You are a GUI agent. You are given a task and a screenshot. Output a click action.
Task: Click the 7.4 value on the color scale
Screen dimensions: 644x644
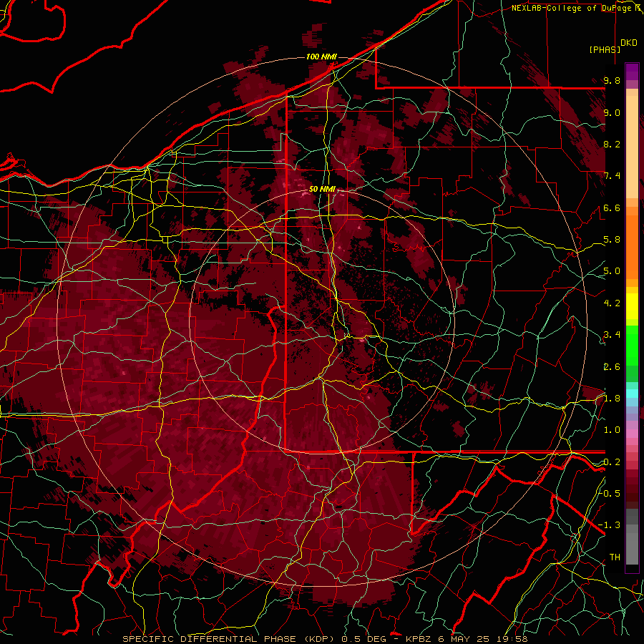[x=612, y=176]
